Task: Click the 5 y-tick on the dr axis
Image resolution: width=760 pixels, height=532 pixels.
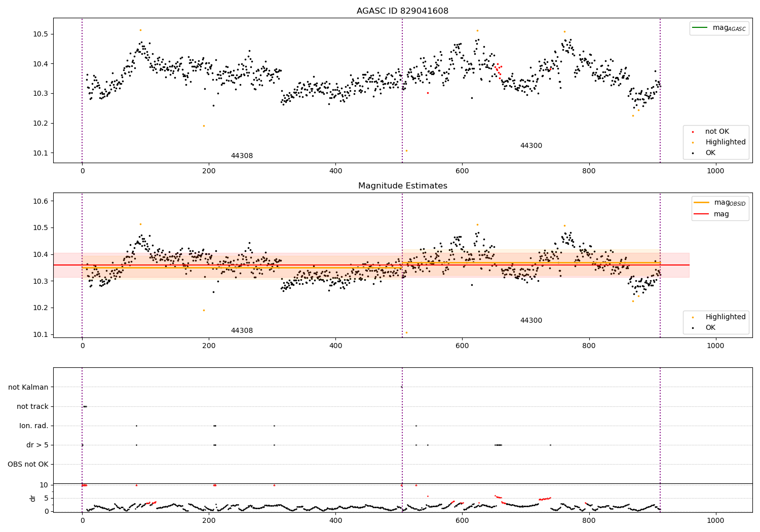Action: (x=46, y=499)
